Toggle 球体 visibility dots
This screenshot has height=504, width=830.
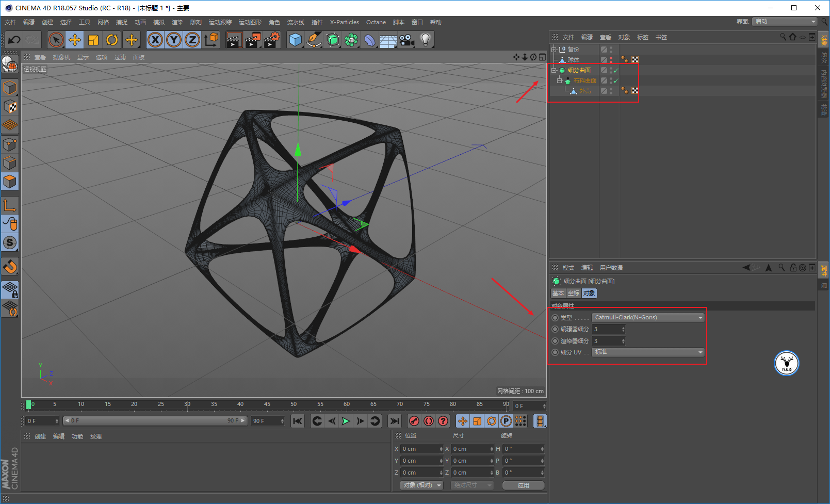pyautogui.click(x=611, y=60)
